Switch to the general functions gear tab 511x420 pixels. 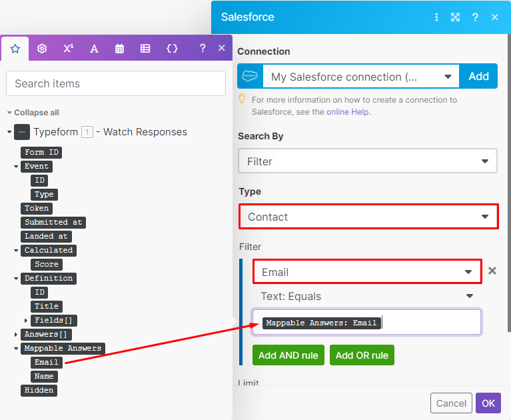tap(42, 49)
